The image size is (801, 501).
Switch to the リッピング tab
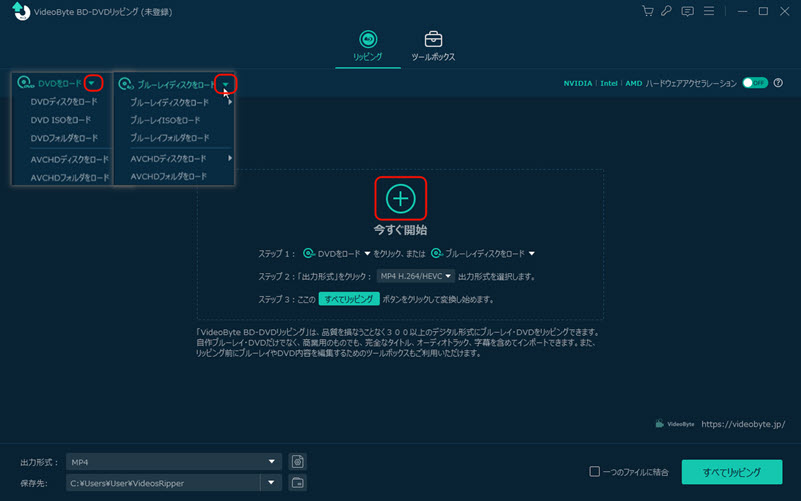[368, 46]
